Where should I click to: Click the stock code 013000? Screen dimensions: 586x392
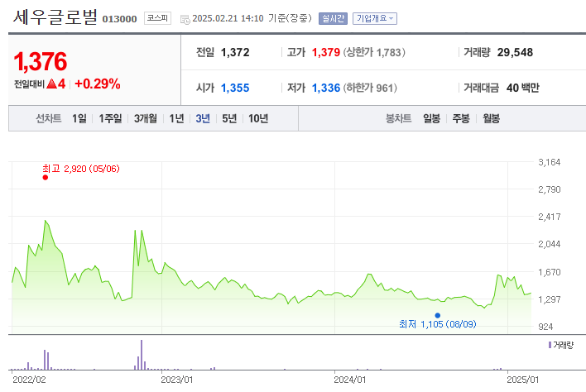tap(119, 19)
